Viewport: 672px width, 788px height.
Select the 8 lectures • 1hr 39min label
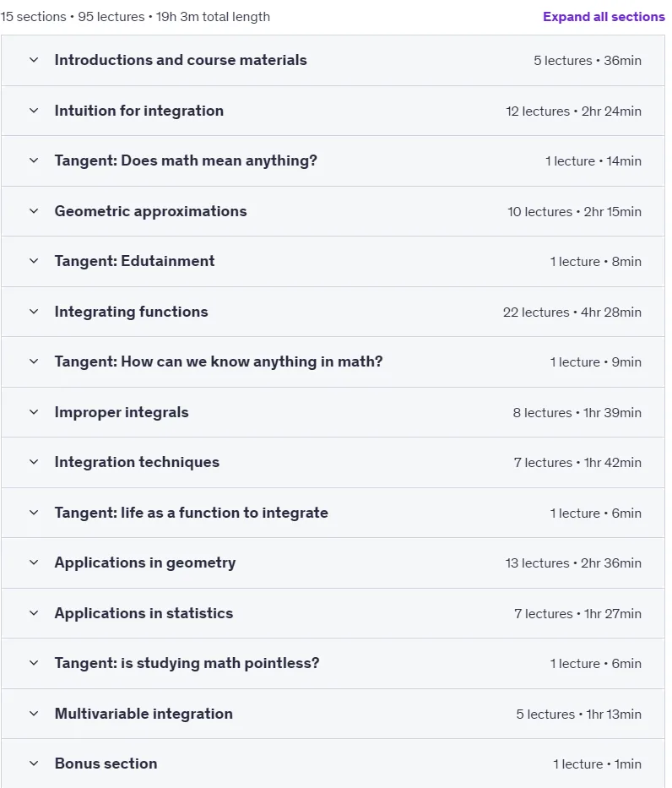pos(577,413)
